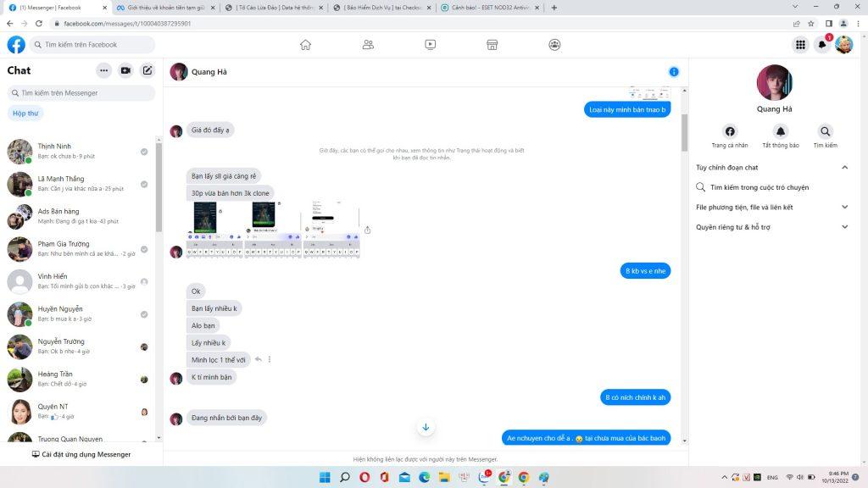Start a new message with compose icon
868x488 pixels.
[x=147, y=71]
